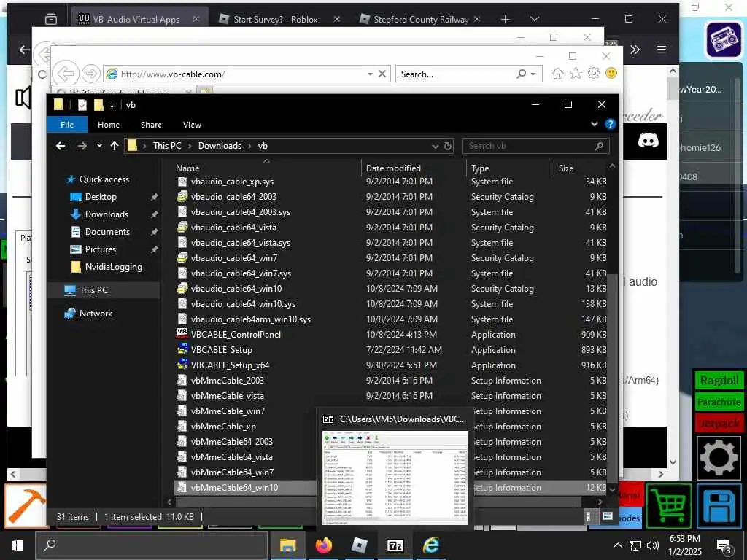
Task: Click Internet Explorer smiley feedback icon
Action: (x=611, y=74)
